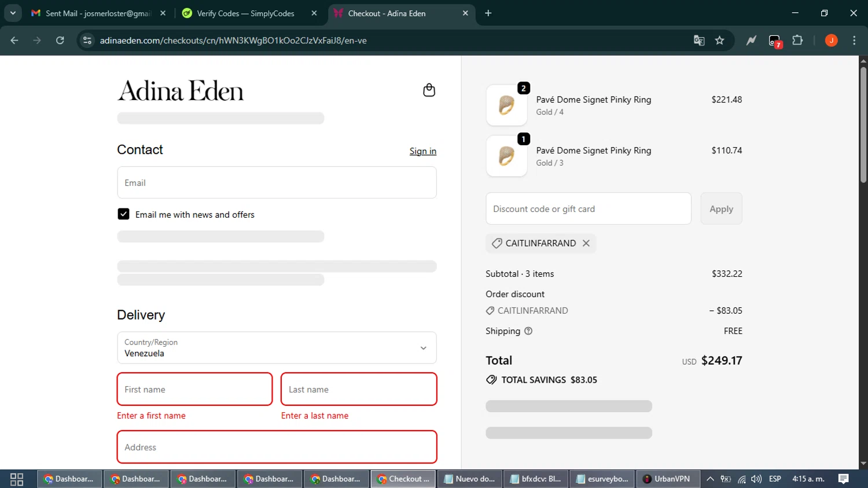Remove the CAITLINFARRAND discount code tag
Image resolution: width=868 pixels, height=488 pixels.
tap(586, 243)
